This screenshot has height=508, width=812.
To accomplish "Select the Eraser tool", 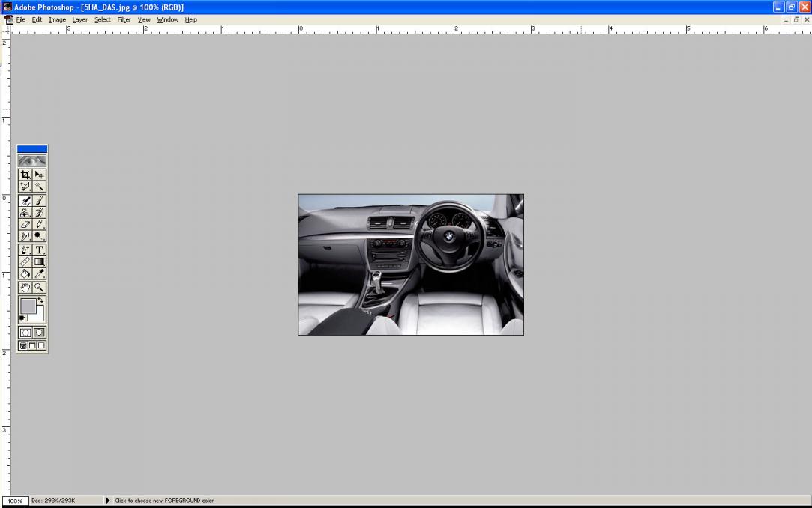I will 25,225.
